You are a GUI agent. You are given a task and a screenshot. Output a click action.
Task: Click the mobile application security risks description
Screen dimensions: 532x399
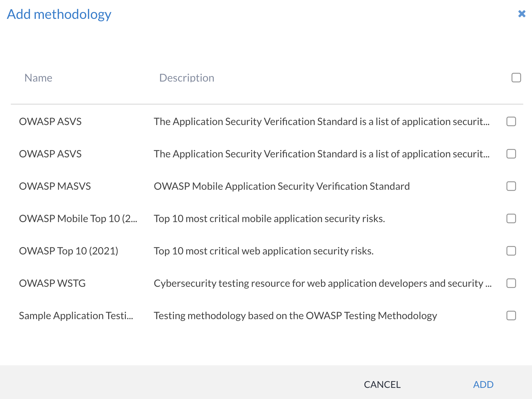pyautogui.click(x=269, y=219)
